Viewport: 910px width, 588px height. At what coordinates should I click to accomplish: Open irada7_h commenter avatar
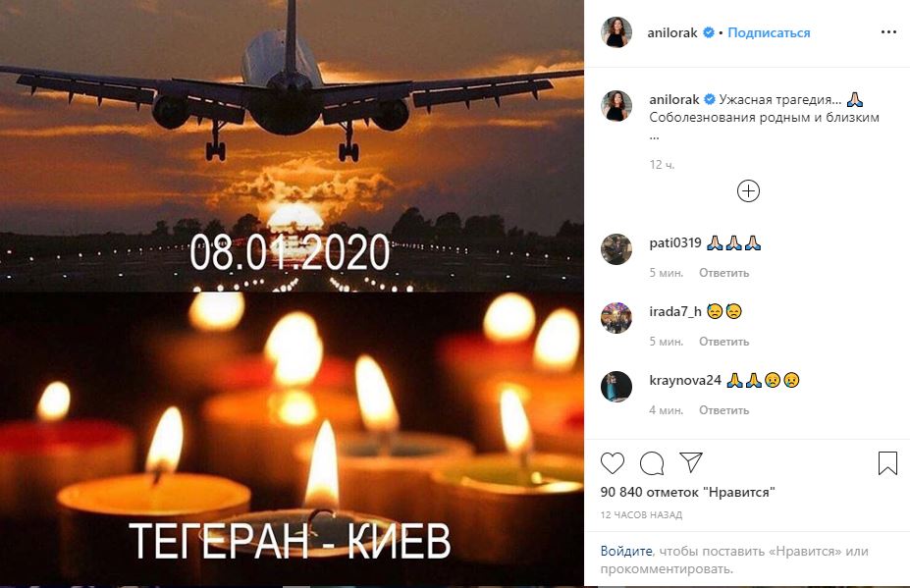tap(616, 317)
